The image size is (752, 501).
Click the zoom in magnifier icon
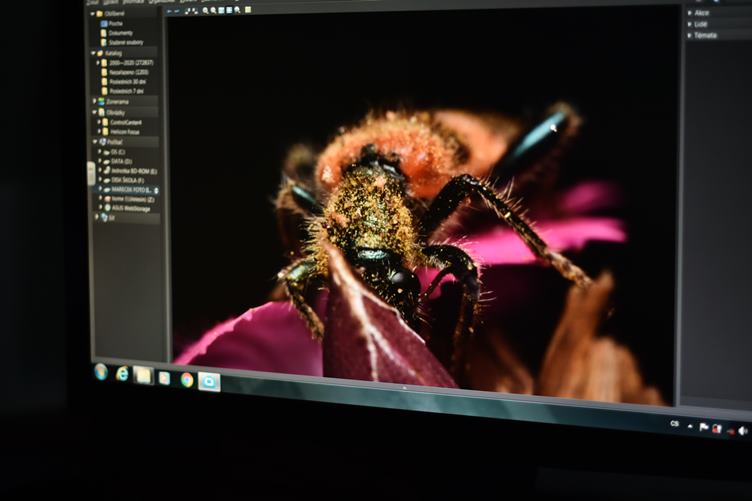click(206, 11)
